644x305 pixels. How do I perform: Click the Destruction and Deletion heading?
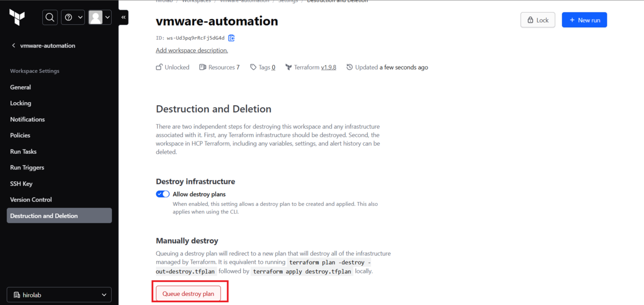point(214,109)
